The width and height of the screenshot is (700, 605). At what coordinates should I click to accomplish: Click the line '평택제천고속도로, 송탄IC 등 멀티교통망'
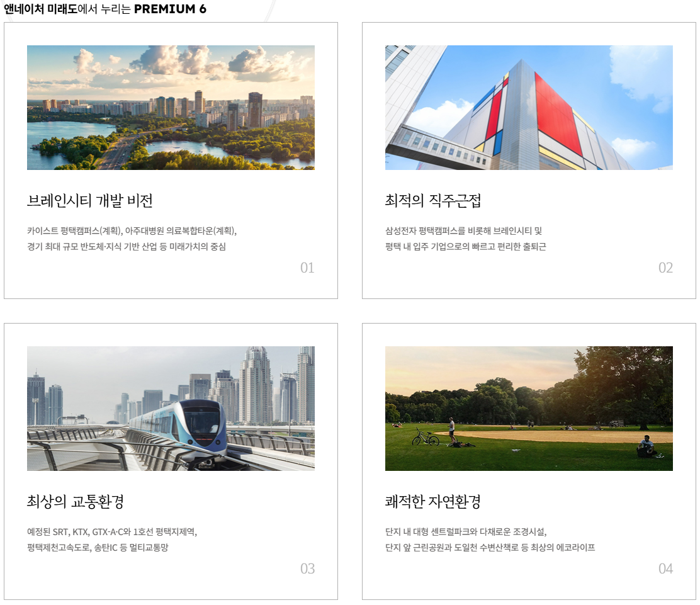(x=98, y=548)
